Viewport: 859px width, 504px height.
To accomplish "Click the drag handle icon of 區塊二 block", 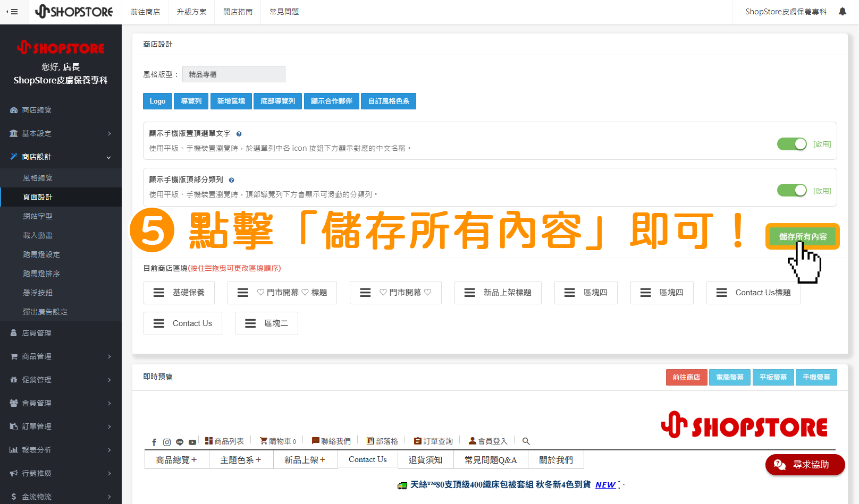I will point(250,323).
